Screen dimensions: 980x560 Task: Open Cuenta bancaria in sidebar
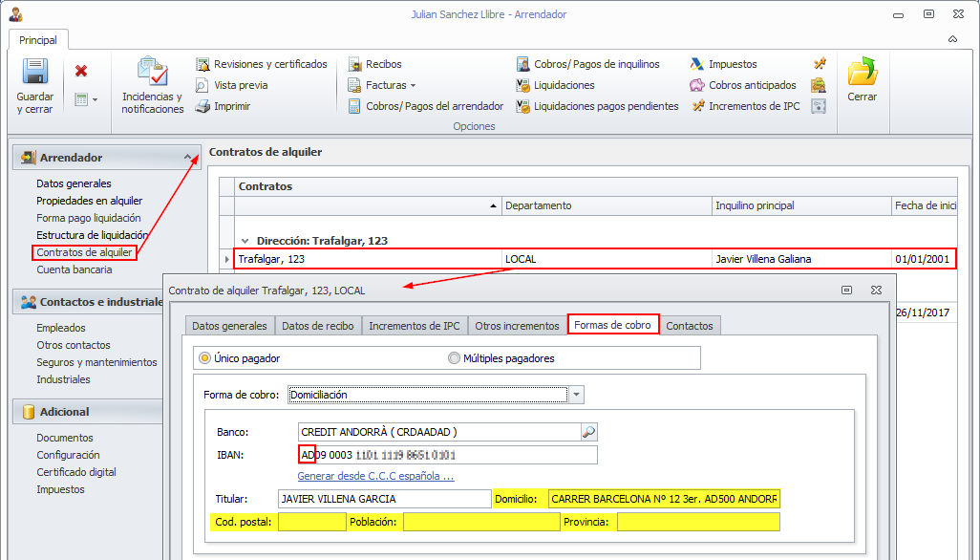click(x=75, y=269)
